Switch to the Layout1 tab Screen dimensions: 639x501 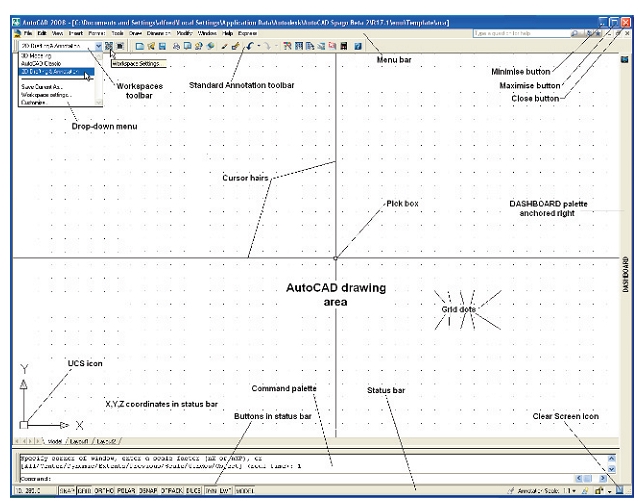(77, 440)
